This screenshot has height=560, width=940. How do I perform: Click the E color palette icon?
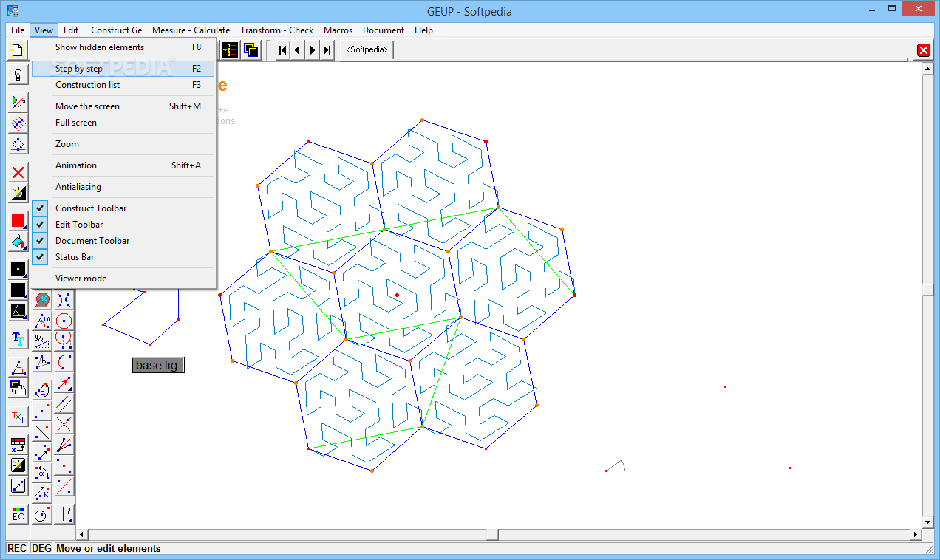click(x=18, y=514)
